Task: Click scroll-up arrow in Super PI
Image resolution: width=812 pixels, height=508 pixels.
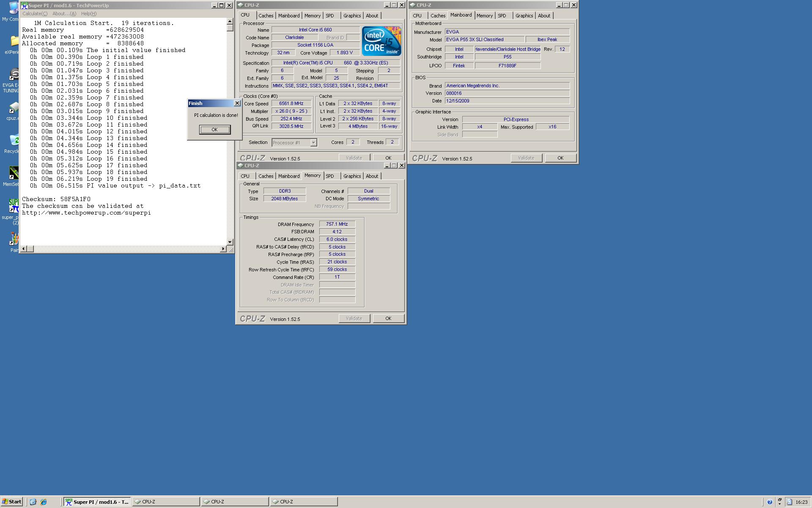Action: tap(230, 21)
